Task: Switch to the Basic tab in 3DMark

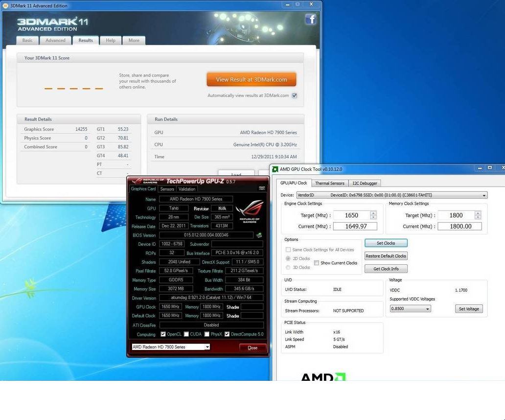Action: [x=27, y=40]
